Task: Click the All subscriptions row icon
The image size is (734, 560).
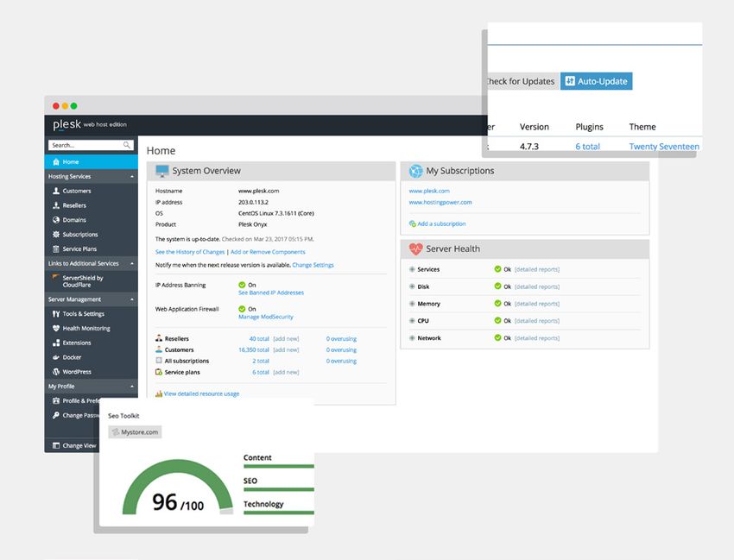Action: [x=159, y=361]
